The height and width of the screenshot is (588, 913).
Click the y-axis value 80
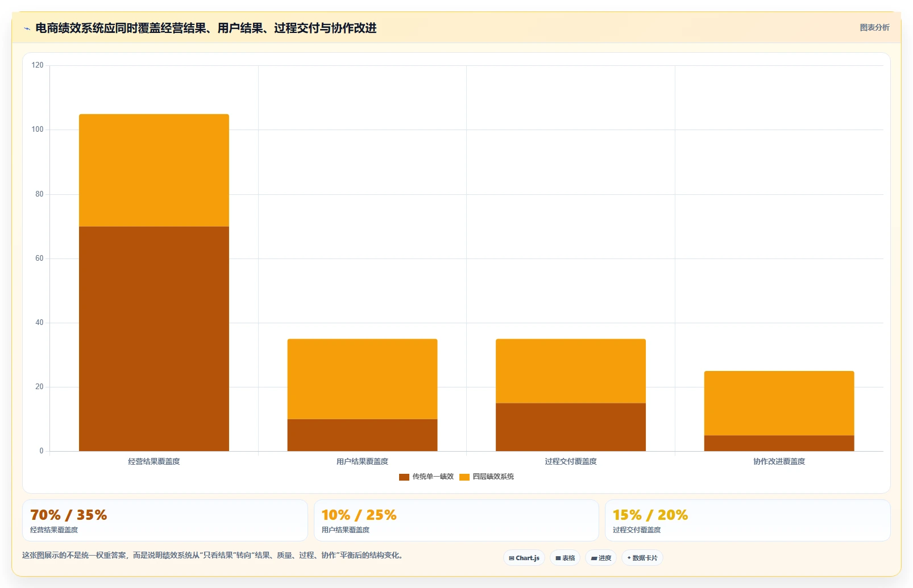[x=39, y=194]
